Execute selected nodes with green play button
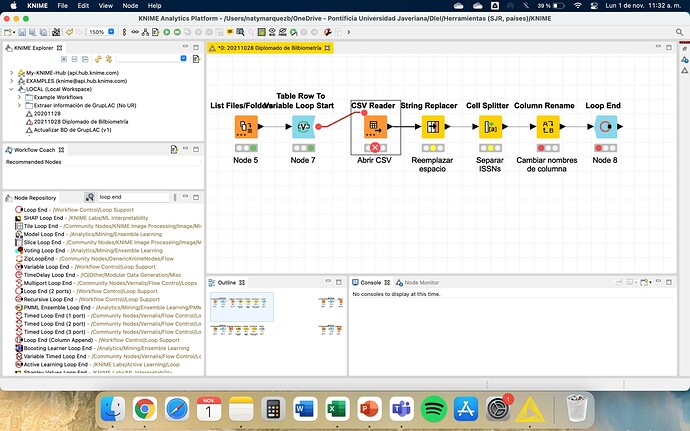The height and width of the screenshot is (431, 690). pos(166,32)
